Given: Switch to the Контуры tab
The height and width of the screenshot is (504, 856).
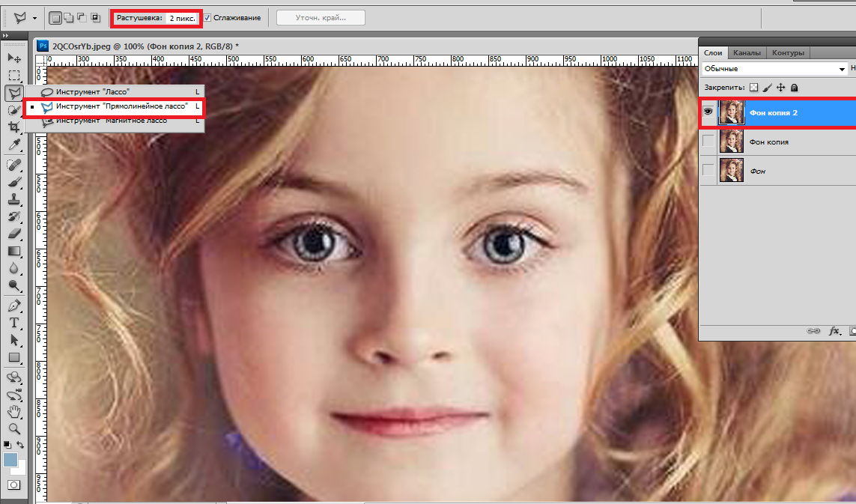Looking at the screenshot, I should click(788, 52).
